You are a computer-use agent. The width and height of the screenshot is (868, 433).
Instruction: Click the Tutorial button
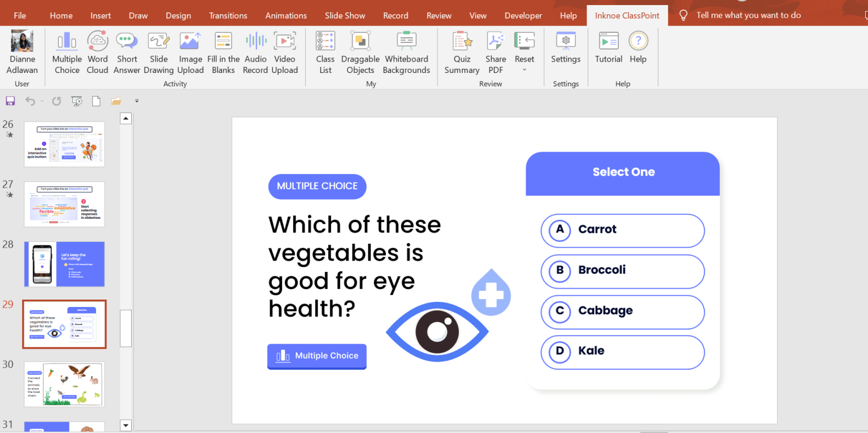(x=608, y=51)
